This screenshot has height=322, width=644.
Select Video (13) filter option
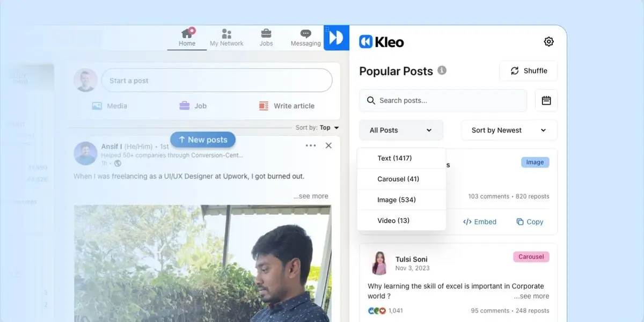tap(401, 220)
